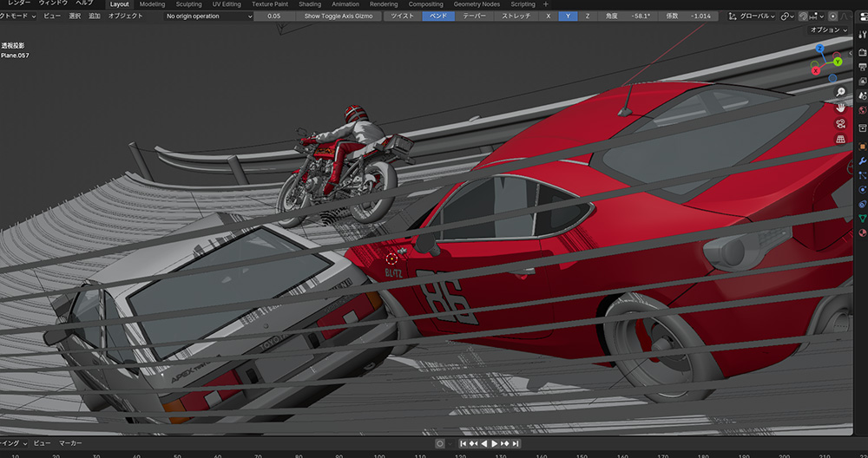Open the Collection properties tab

[x=863, y=128]
